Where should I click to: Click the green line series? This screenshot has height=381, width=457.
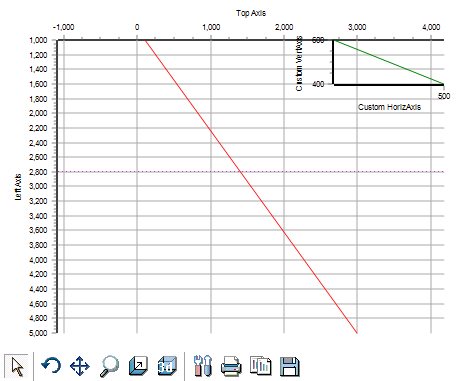389,62
